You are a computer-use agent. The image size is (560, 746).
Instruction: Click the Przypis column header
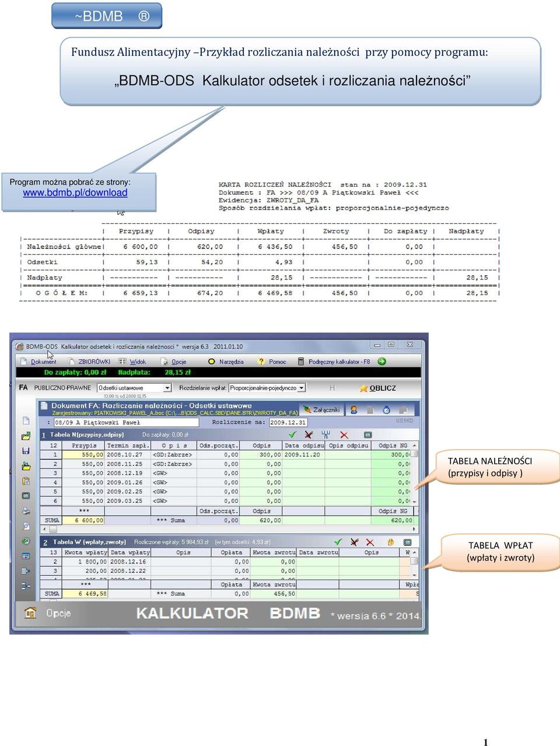84,446
